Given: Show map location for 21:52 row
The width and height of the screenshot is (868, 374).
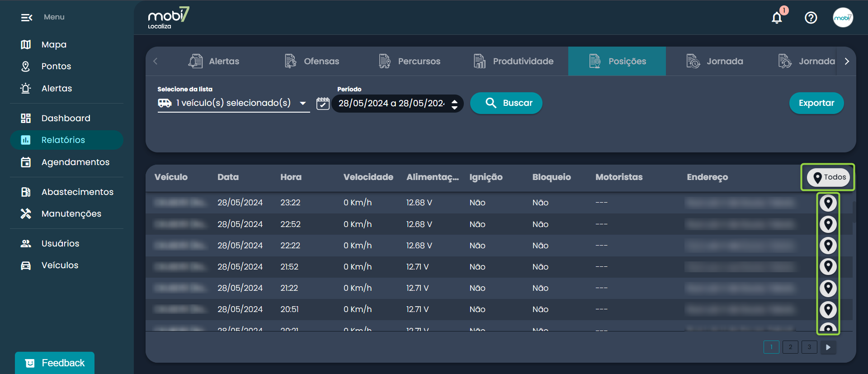Looking at the screenshot, I should click(828, 267).
